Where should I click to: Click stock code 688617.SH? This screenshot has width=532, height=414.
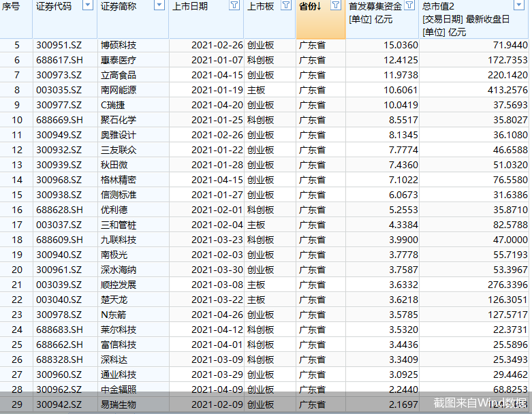pos(59,60)
